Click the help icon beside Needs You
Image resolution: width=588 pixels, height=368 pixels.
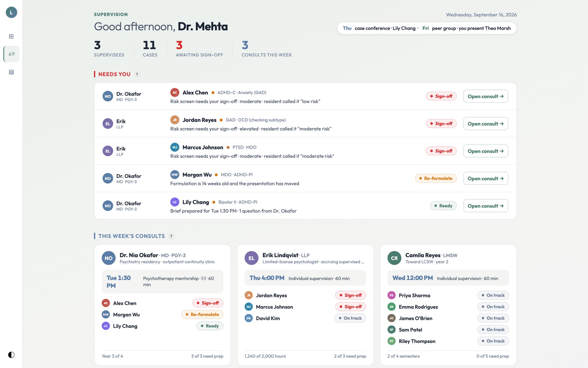click(x=137, y=74)
